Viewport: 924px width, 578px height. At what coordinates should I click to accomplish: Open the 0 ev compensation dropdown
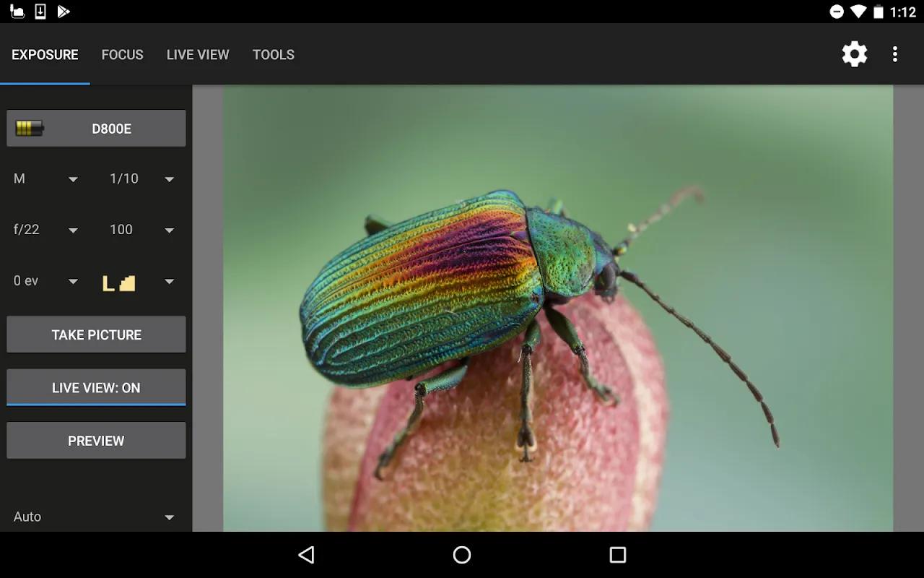click(46, 281)
